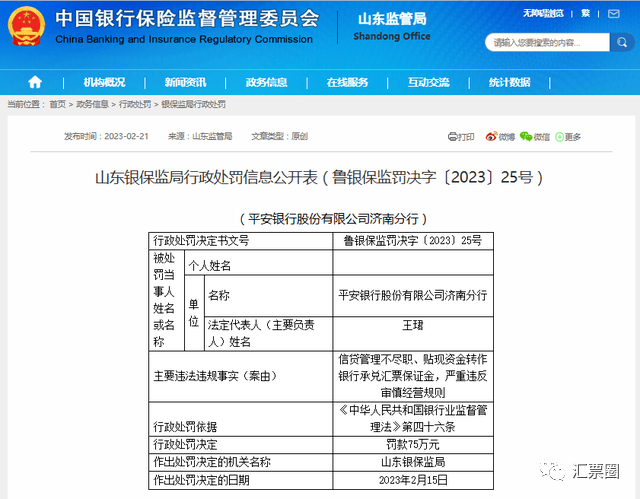Screen dimensions: 640x499
Task: Click the 名称 label cell in table
Action: click(x=268, y=295)
